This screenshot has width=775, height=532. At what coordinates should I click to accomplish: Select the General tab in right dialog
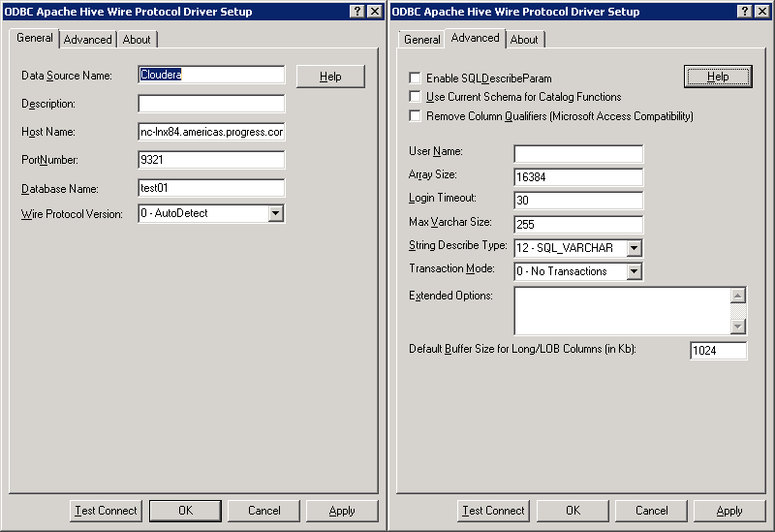(x=421, y=40)
